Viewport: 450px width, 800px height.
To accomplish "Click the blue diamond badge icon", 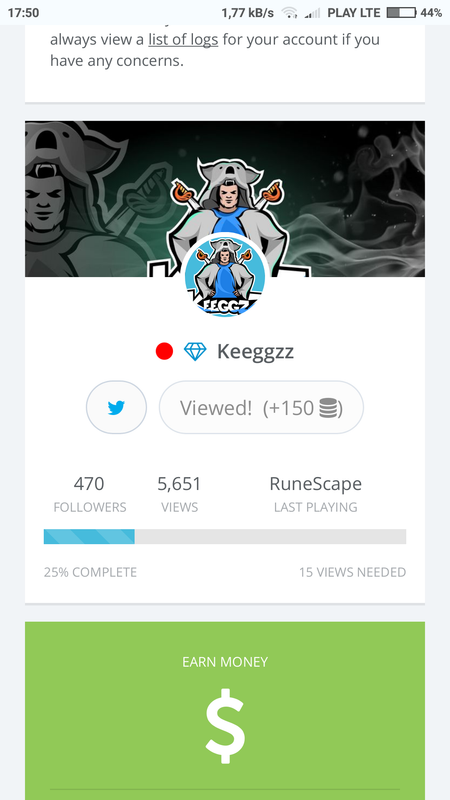I will pos(195,352).
